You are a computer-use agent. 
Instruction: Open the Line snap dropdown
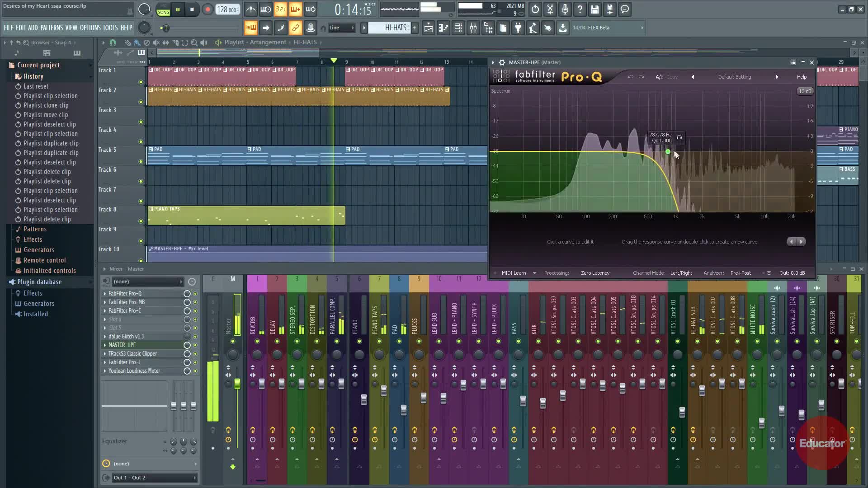pyautogui.click(x=341, y=28)
